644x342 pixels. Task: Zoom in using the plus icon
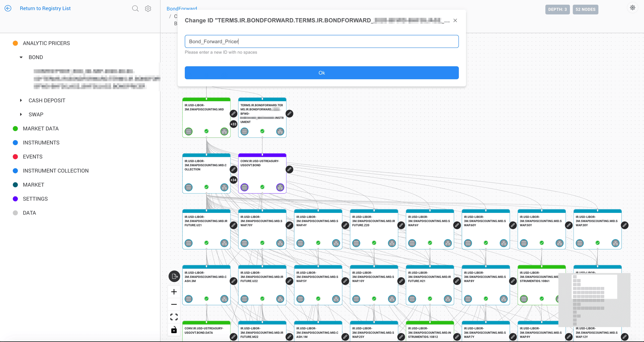[x=174, y=292]
